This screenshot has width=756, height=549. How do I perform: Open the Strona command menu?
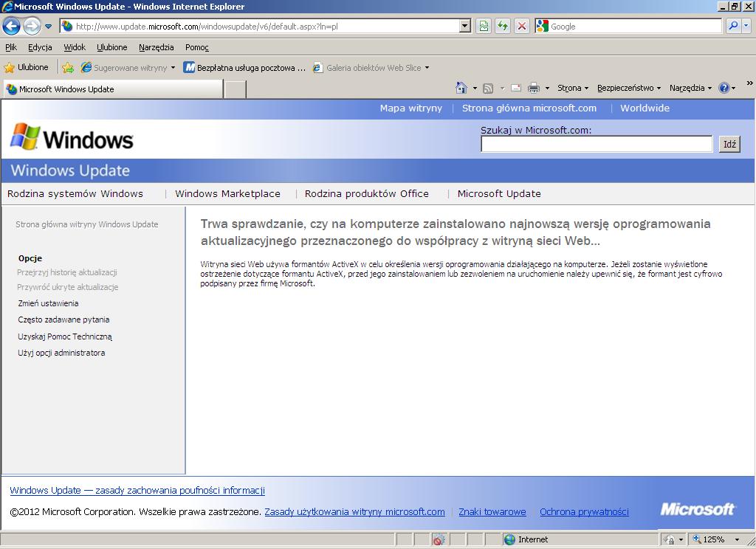tap(573, 88)
